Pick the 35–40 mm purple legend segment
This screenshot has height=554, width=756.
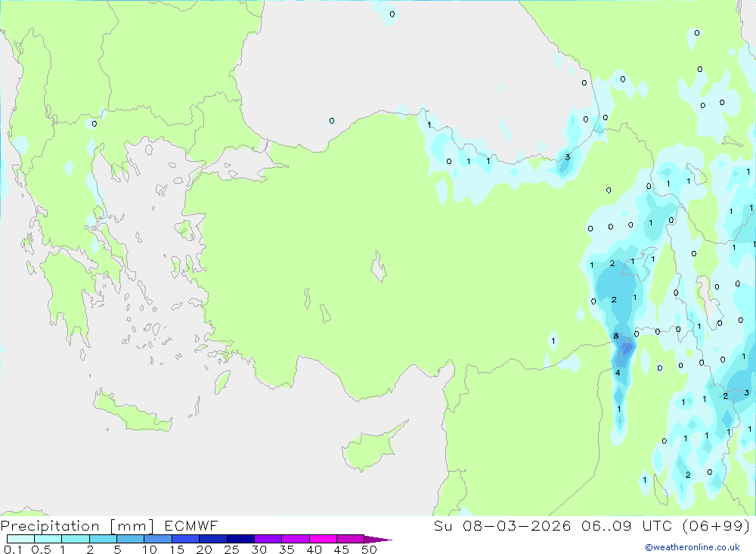[x=296, y=539]
